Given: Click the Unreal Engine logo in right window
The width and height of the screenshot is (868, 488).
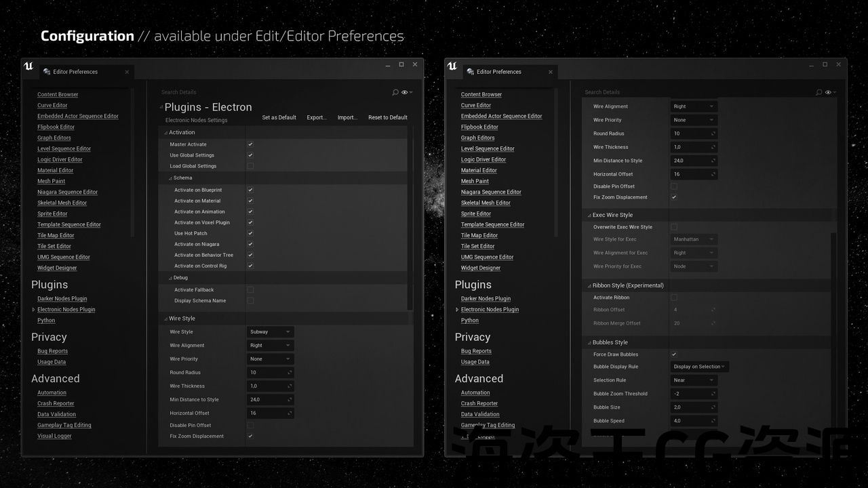Looking at the screenshot, I should click(452, 66).
